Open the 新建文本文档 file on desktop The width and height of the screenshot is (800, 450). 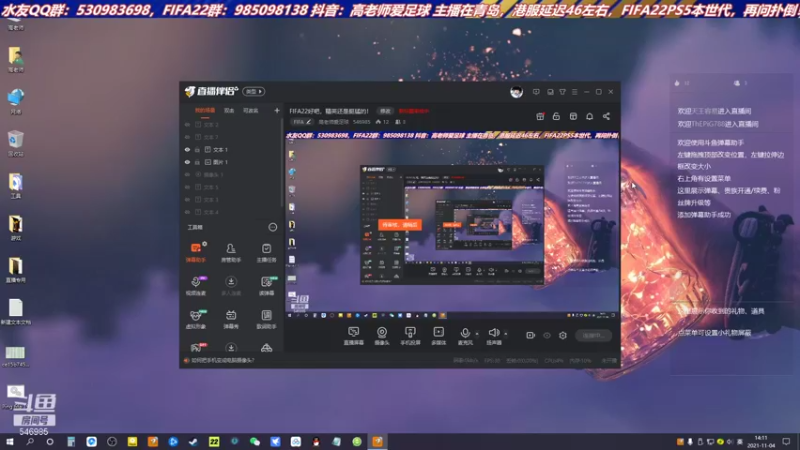15,311
